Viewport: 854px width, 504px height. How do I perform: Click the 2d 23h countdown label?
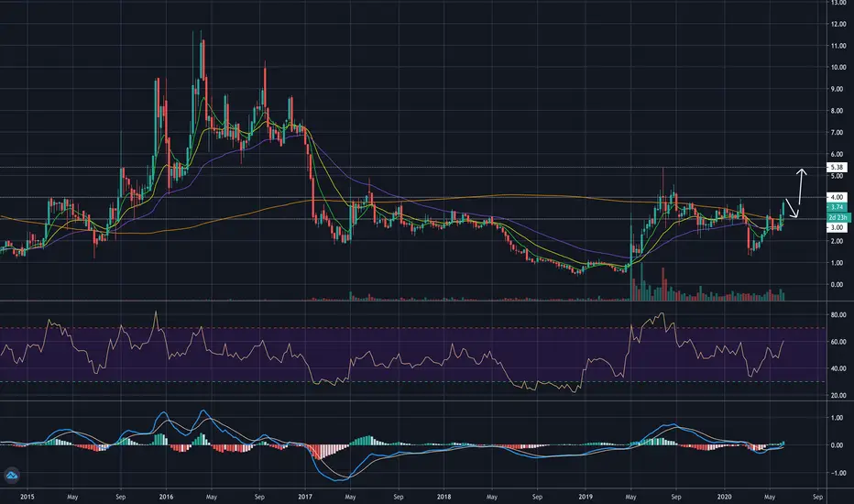pos(838,217)
